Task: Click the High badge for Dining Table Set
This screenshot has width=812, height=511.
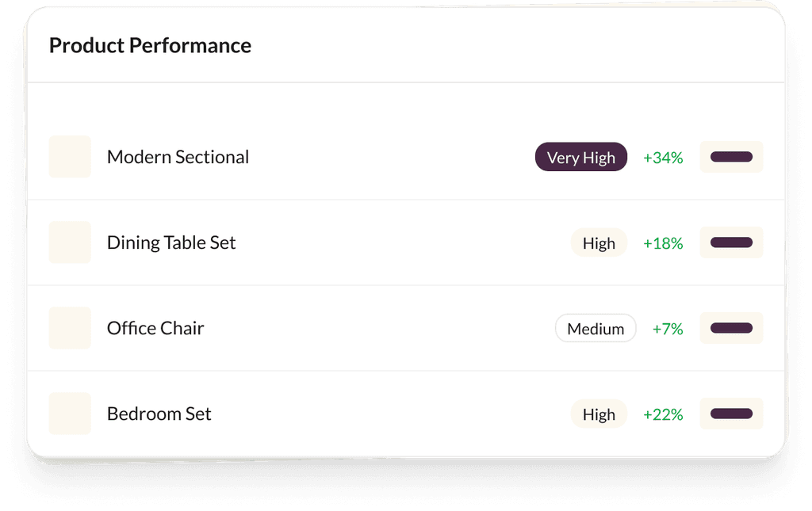Action: [599, 243]
